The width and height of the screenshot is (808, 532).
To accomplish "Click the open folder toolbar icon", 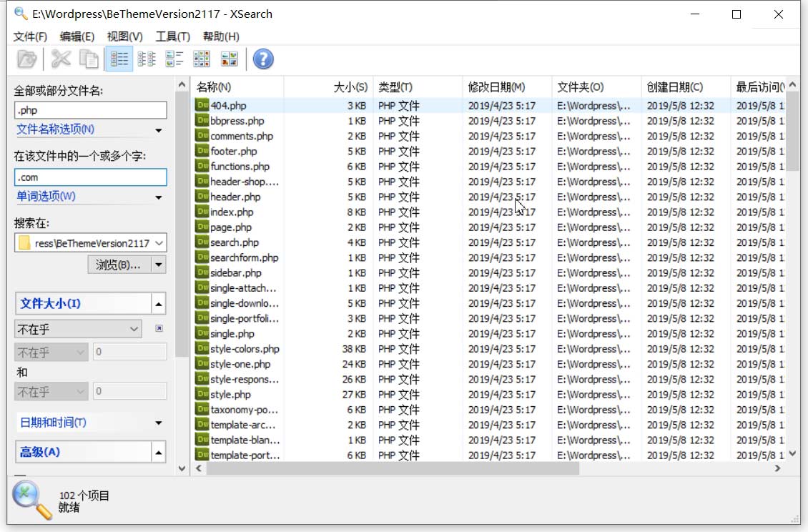I will coord(26,59).
